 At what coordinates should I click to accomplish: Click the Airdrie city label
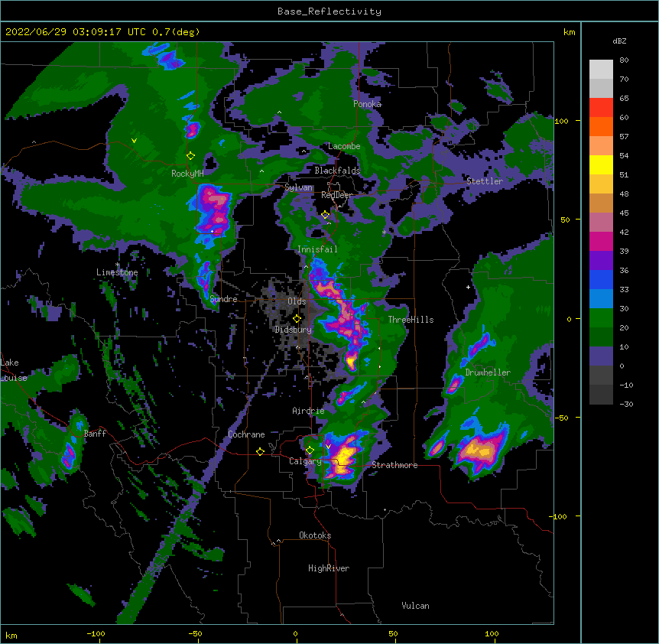click(x=309, y=411)
